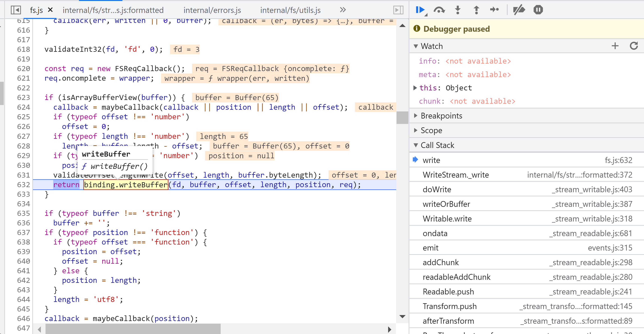Show more open file tabs
Viewport: 644px width, 334px height.
(x=343, y=10)
